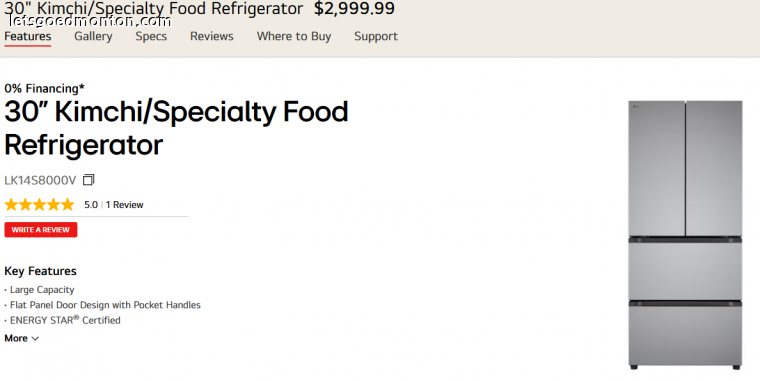
Task: Go to the Reviews tab
Action: tap(212, 36)
